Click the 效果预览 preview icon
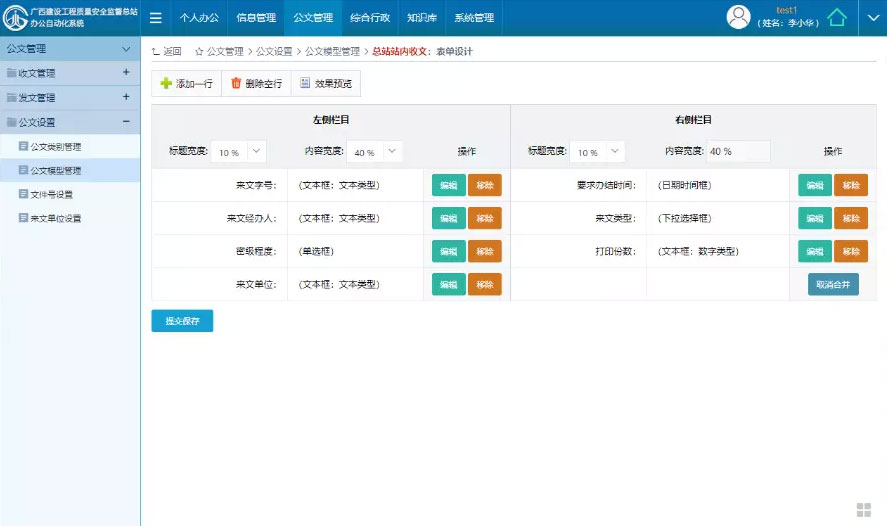 [305, 84]
